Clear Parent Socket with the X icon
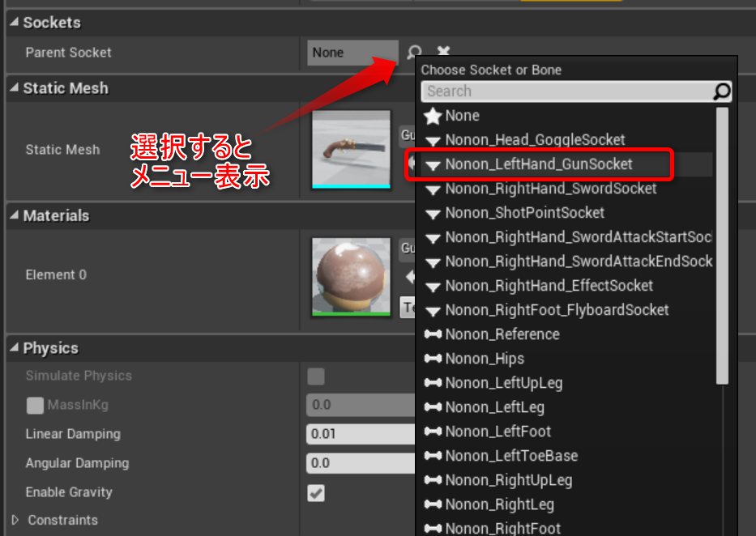This screenshot has width=756, height=536. [443, 50]
